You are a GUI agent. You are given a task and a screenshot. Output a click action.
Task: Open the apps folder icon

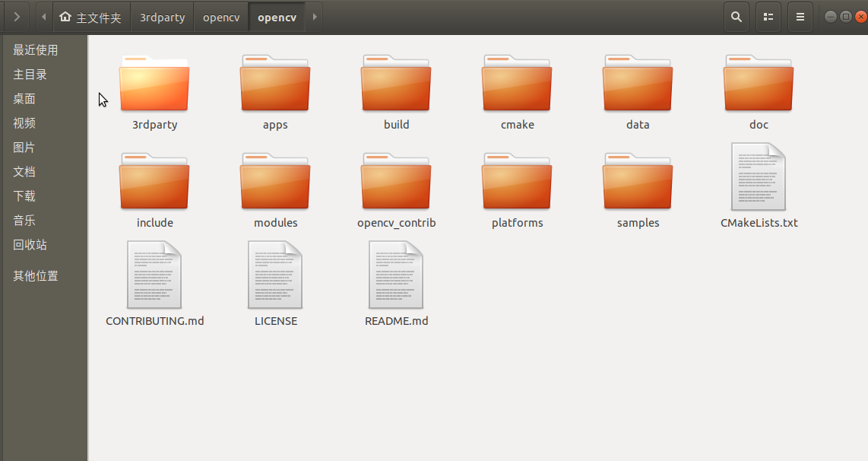click(275, 83)
